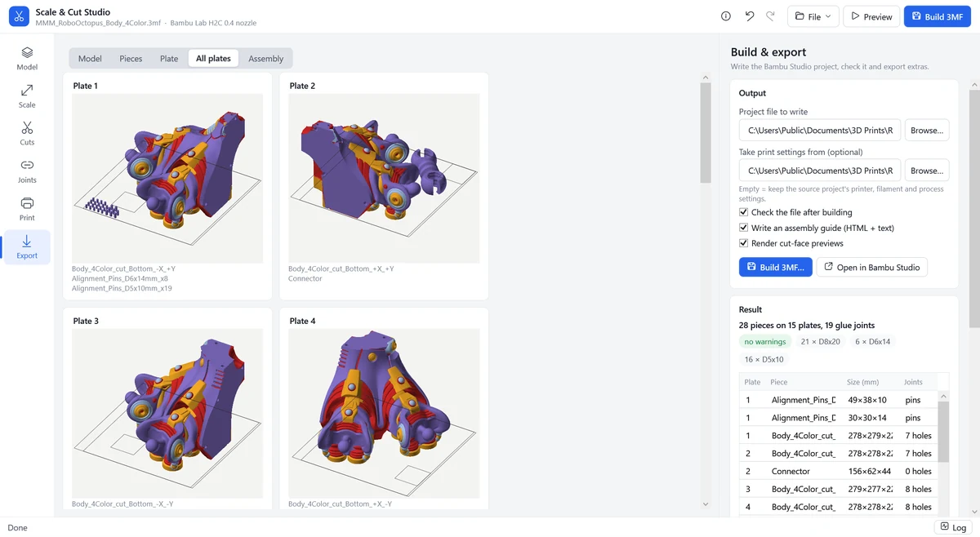Open the Print section in sidebar
The image size is (980, 537).
[x=27, y=209]
